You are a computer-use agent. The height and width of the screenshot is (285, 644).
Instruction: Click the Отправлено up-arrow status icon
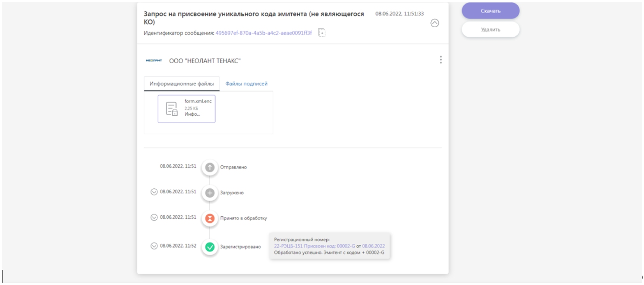coord(210,167)
